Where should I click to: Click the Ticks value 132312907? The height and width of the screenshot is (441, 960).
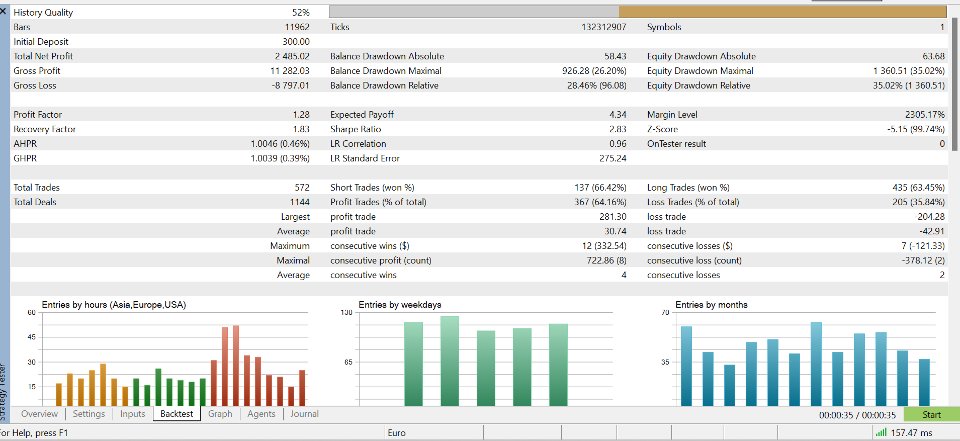[604, 27]
